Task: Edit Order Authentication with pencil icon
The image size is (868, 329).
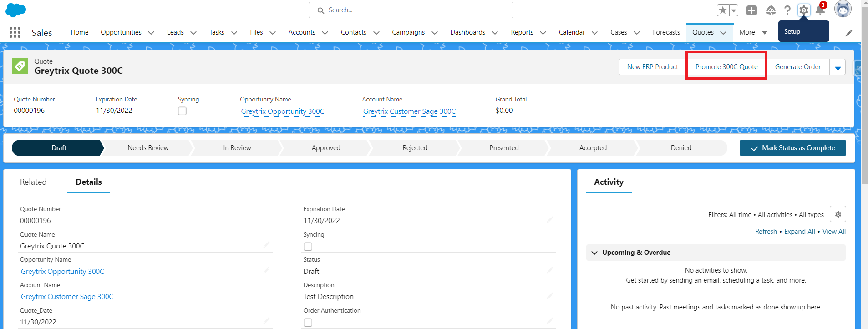Action: 550,321
